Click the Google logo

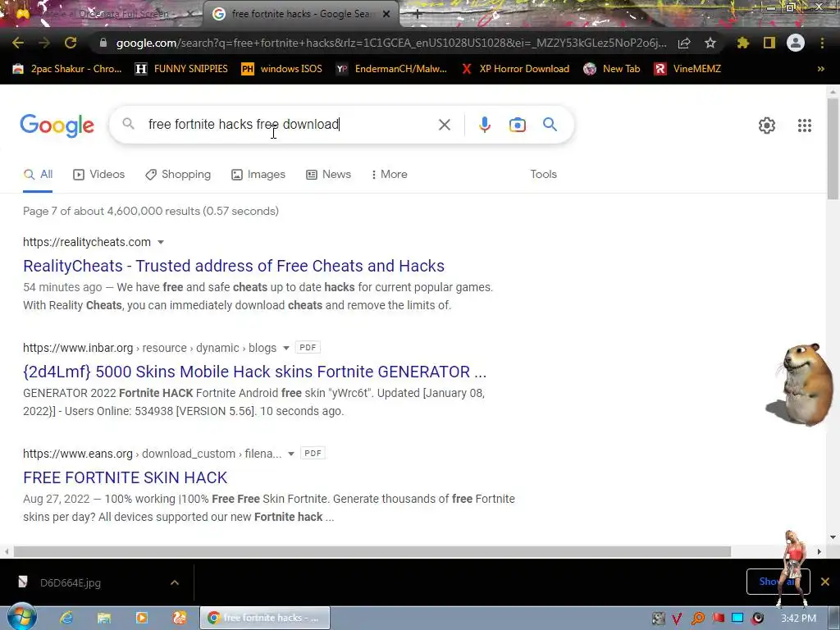tap(57, 126)
